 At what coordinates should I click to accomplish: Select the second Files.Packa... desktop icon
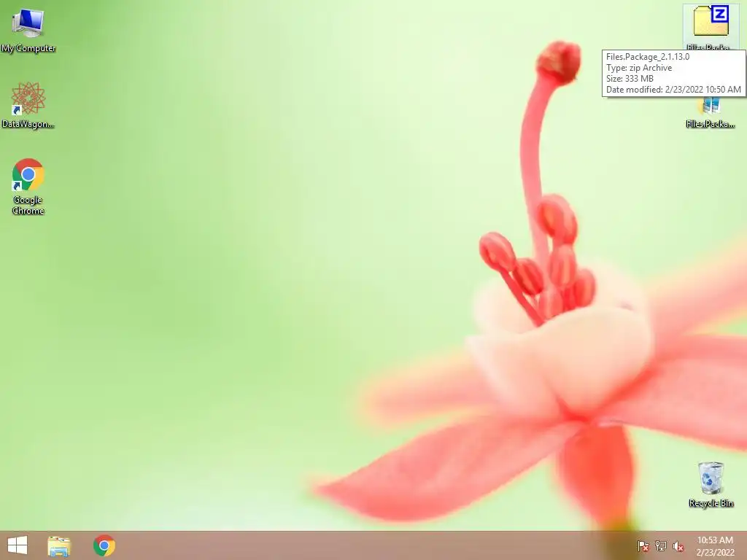point(711,113)
